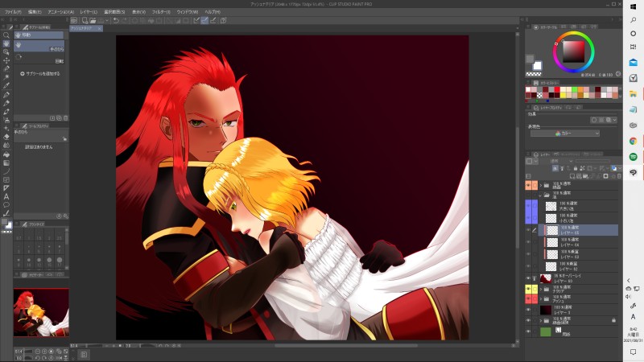Select the Eraser tool

[6, 137]
